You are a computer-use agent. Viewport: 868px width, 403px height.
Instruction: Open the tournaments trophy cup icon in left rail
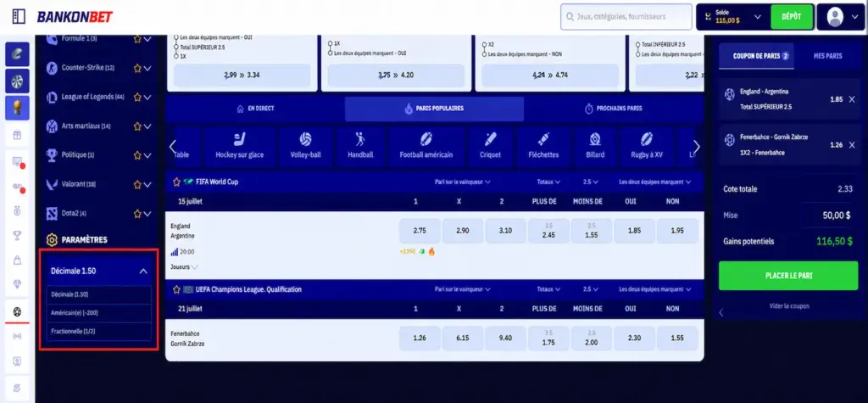coord(17,236)
